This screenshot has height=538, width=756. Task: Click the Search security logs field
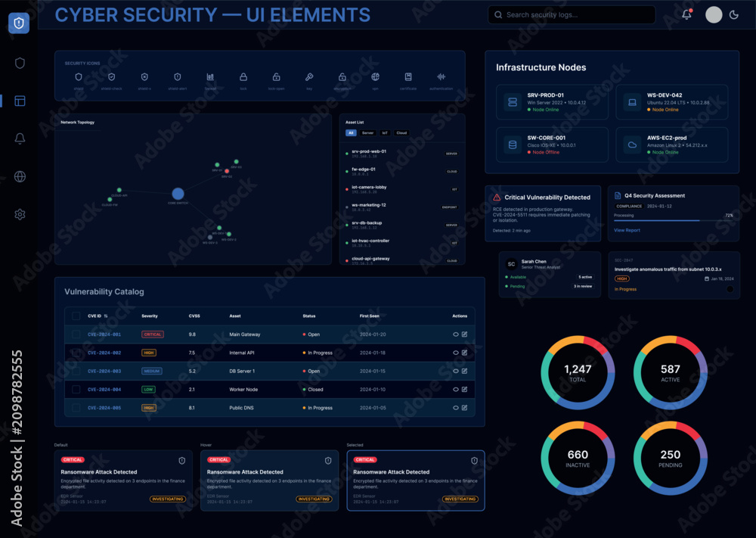[572, 15]
